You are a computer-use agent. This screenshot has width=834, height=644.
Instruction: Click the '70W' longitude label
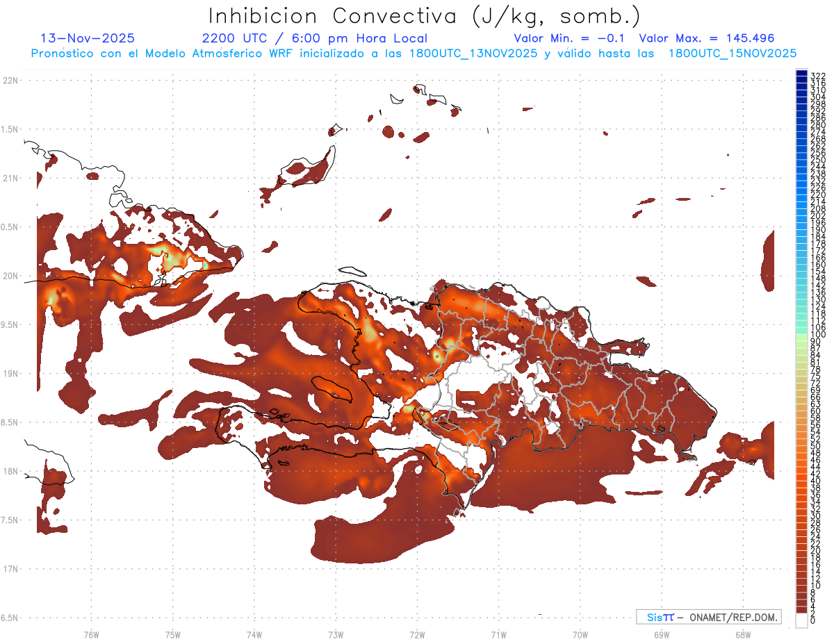[x=580, y=634]
